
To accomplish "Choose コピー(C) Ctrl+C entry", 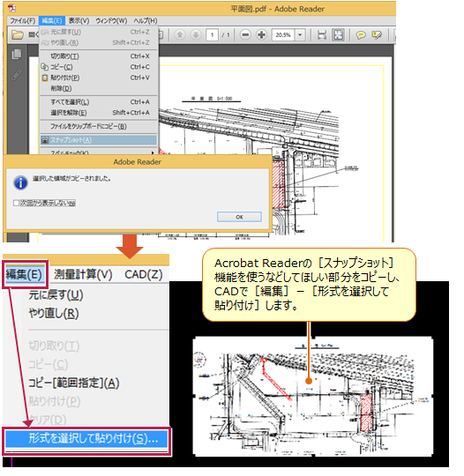I will (x=99, y=67).
